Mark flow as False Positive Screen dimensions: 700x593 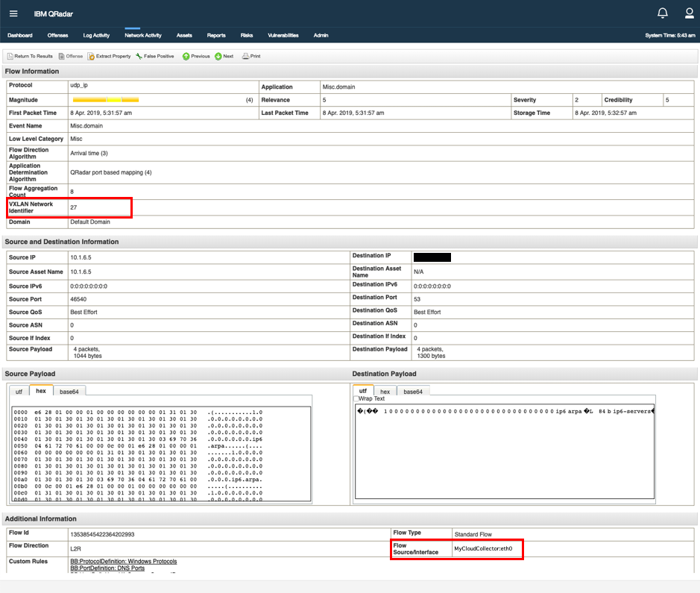click(x=155, y=56)
